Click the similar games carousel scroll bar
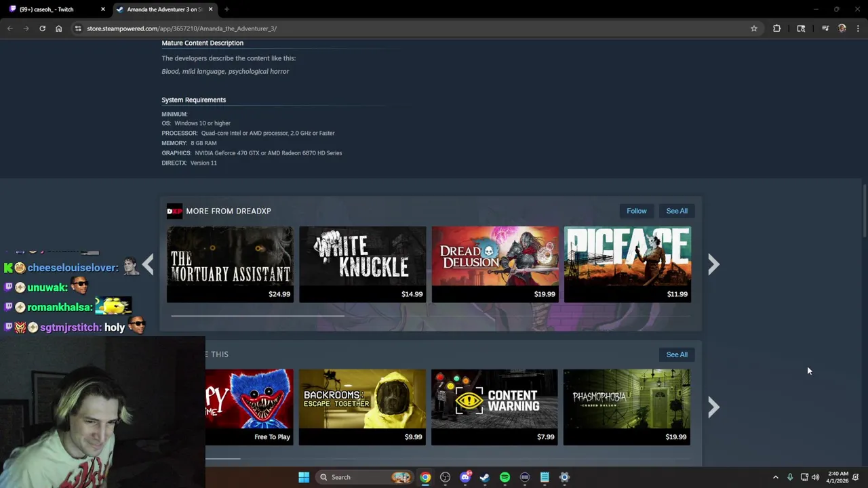The image size is (868, 488). 222,459
